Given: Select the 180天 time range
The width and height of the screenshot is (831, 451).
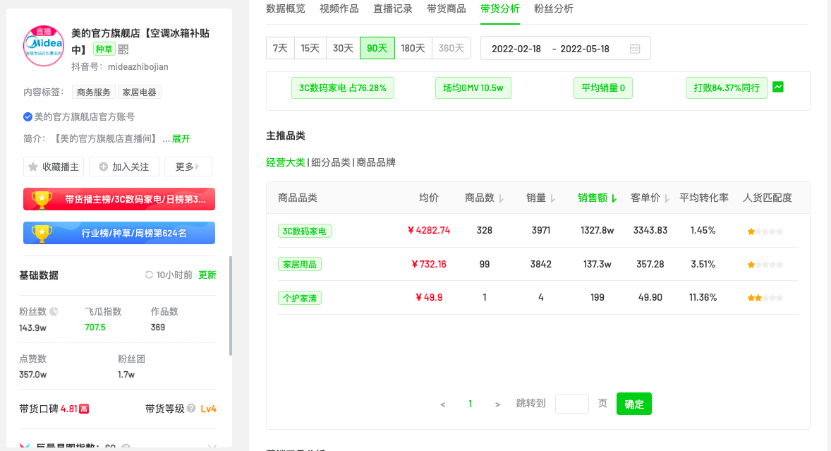Looking at the screenshot, I should click(x=413, y=48).
